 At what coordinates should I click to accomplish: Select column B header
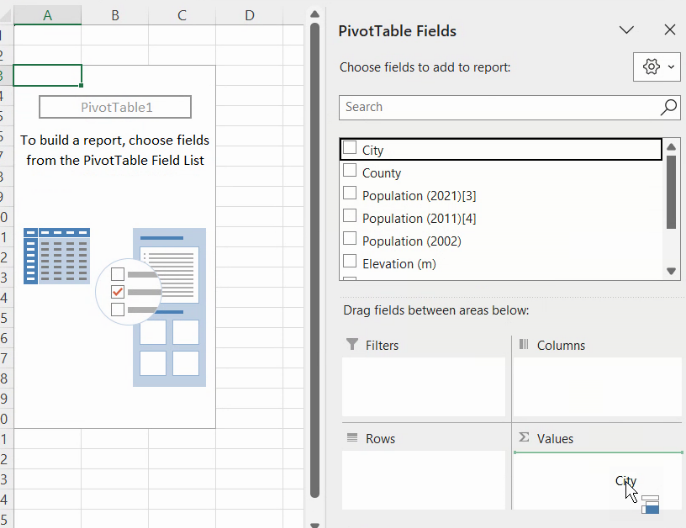[x=115, y=15]
